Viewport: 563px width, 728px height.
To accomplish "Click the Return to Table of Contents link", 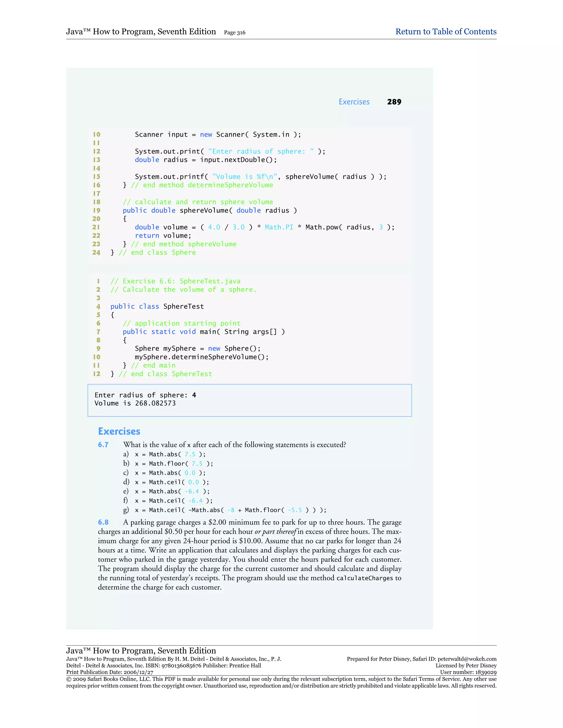I will point(446,32).
